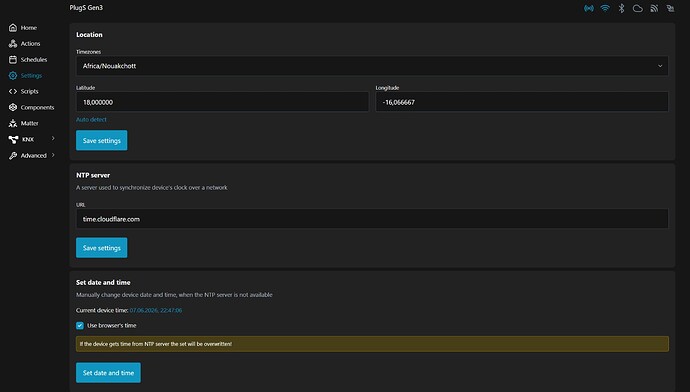
Task: Go to Home page
Action: 29,28
